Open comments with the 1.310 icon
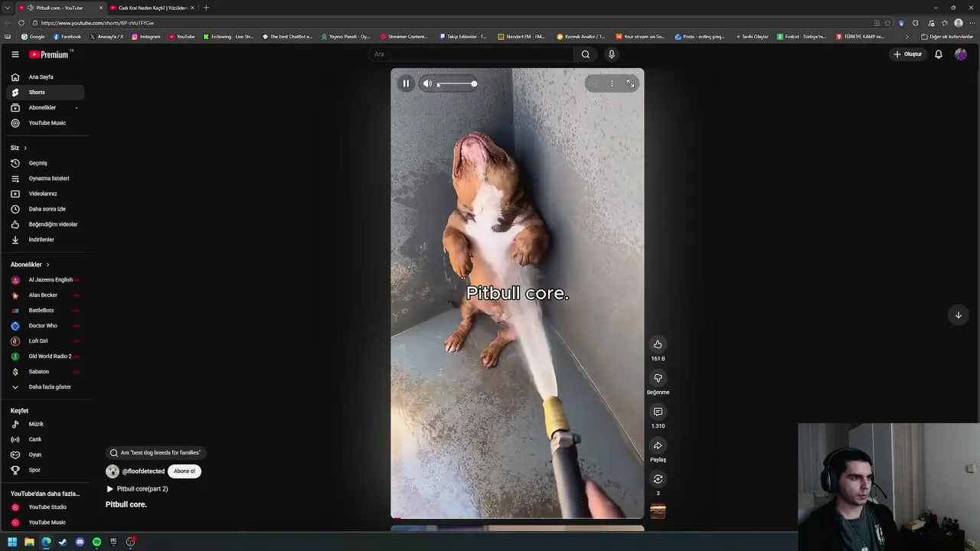 (x=658, y=412)
